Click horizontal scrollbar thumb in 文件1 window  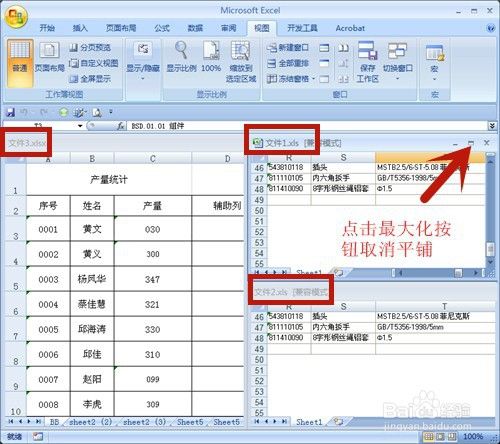pyautogui.click(x=459, y=273)
